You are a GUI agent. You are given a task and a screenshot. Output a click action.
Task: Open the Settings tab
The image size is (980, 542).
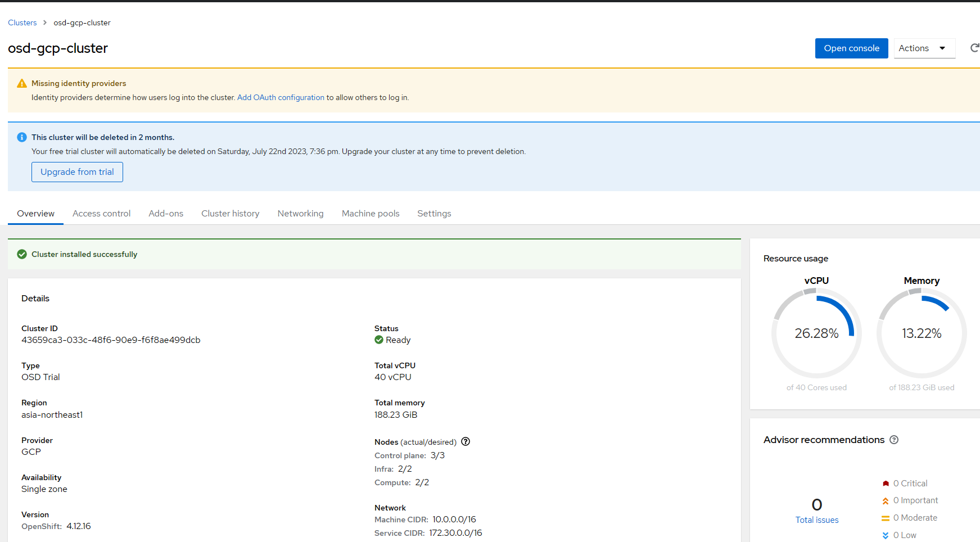click(434, 214)
